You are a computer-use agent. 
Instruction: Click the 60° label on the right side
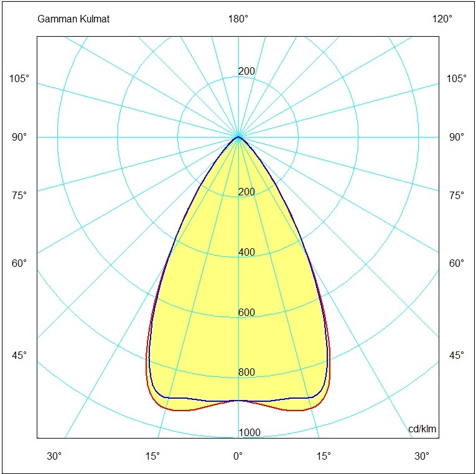tap(456, 263)
